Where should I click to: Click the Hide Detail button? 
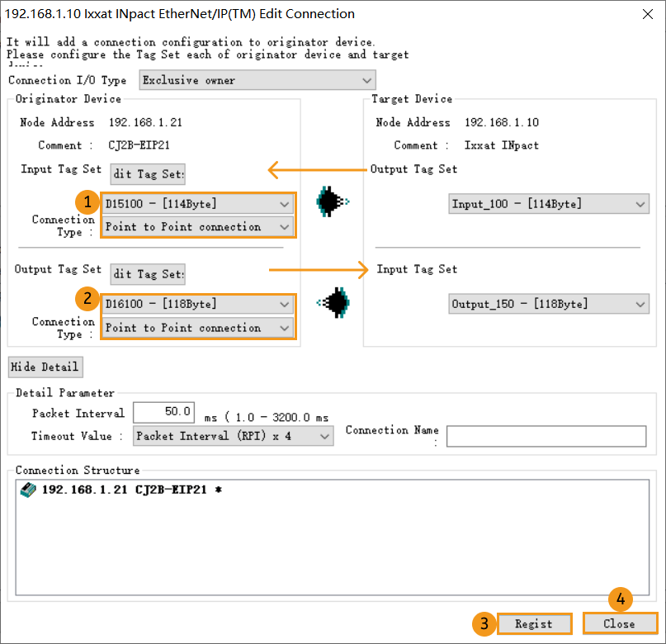click(45, 367)
